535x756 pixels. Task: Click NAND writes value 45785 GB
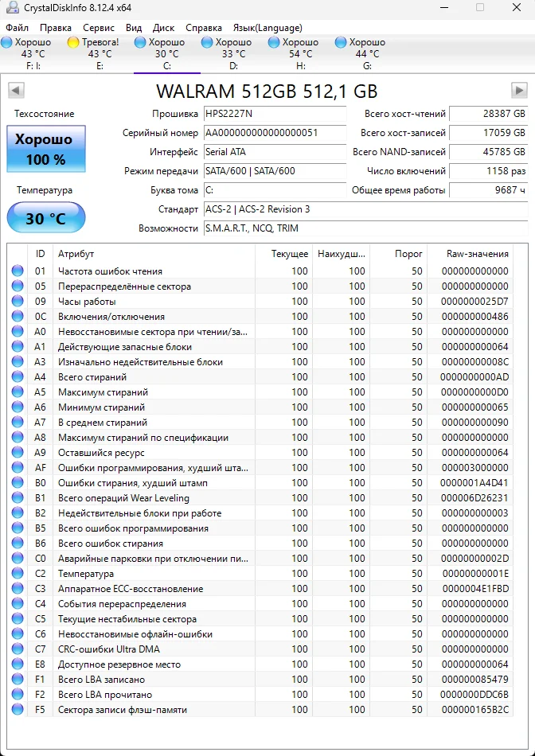(x=488, y=152)
